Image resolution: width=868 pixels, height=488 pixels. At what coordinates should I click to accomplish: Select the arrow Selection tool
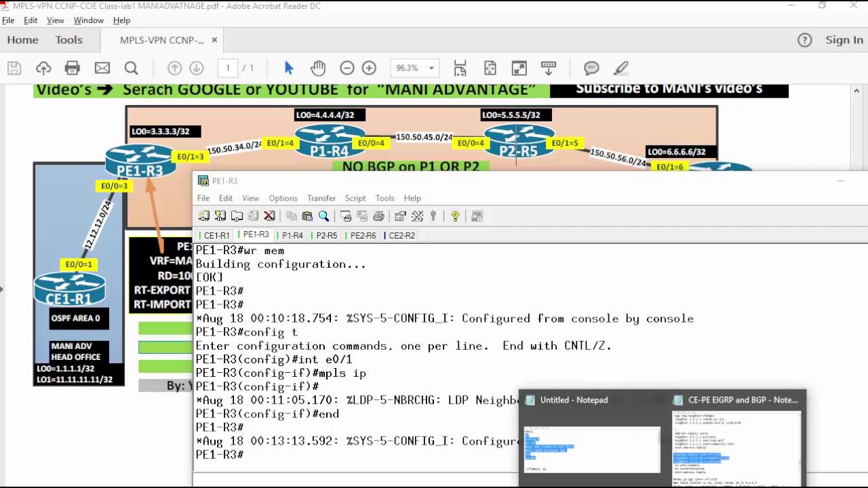(x=289, y=68)
